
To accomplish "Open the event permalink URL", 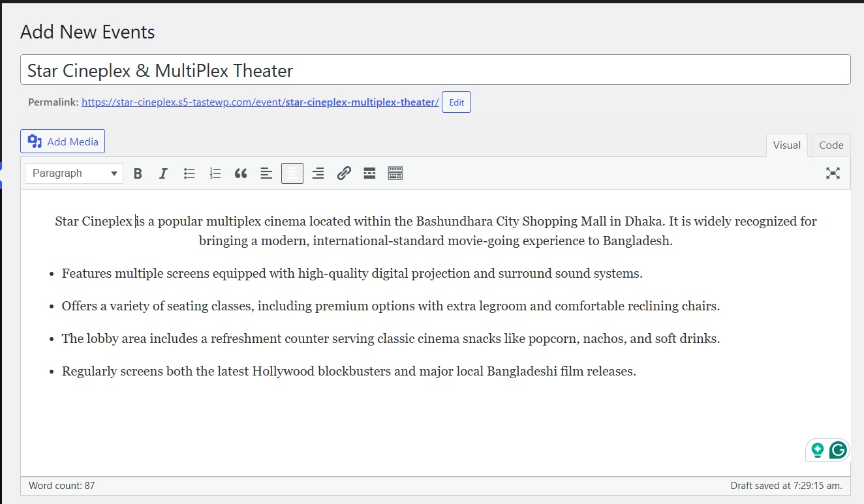I will 260,102.
